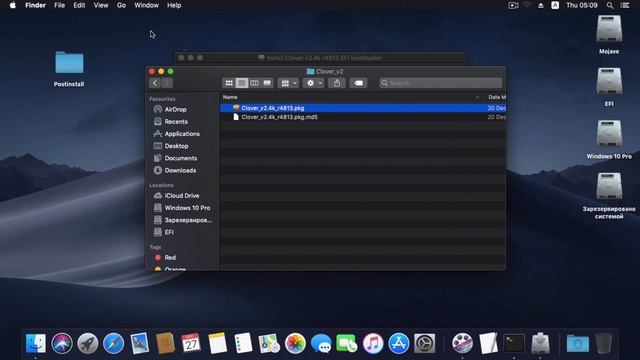Switch Finder to gallery view
The image size is (640, 360).
[267, 83]
